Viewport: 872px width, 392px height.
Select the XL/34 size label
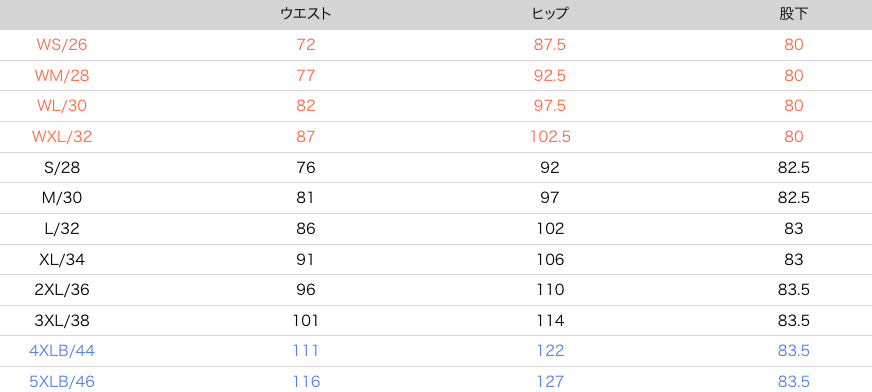click(62, 259)
